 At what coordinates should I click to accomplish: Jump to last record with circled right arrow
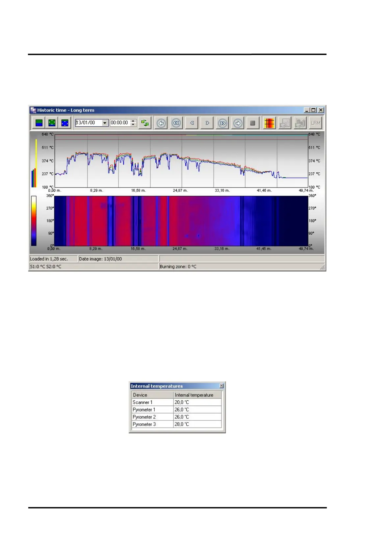click(238, 123)
